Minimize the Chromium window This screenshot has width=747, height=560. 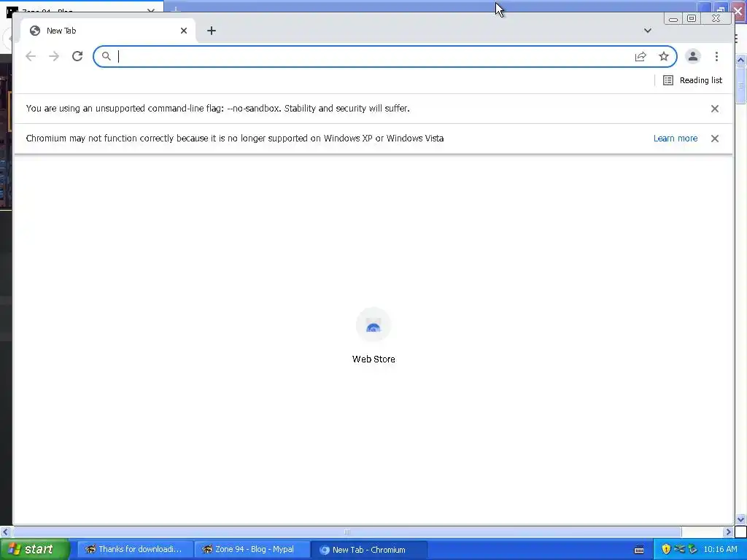tap(673, 18)
